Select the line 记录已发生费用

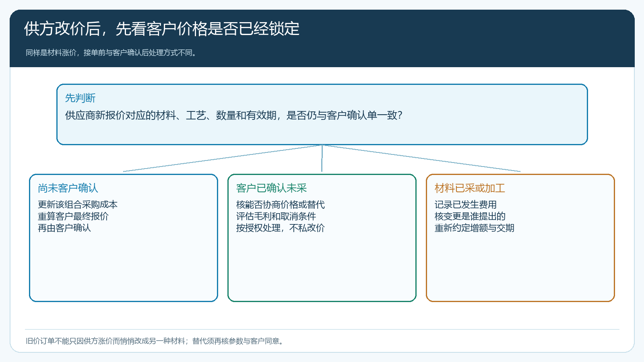(x=466, y=205)
